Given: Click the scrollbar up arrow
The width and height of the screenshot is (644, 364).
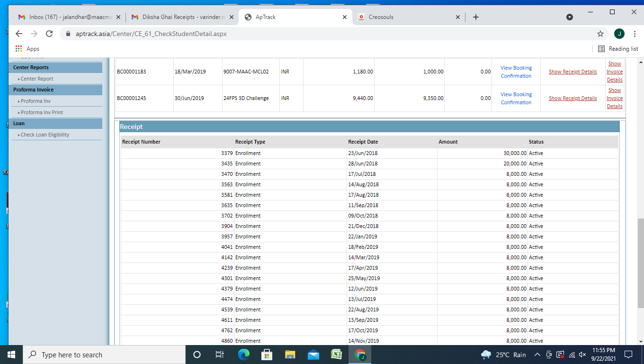Looking at the screenshot, I should click(x=641, y=62).
